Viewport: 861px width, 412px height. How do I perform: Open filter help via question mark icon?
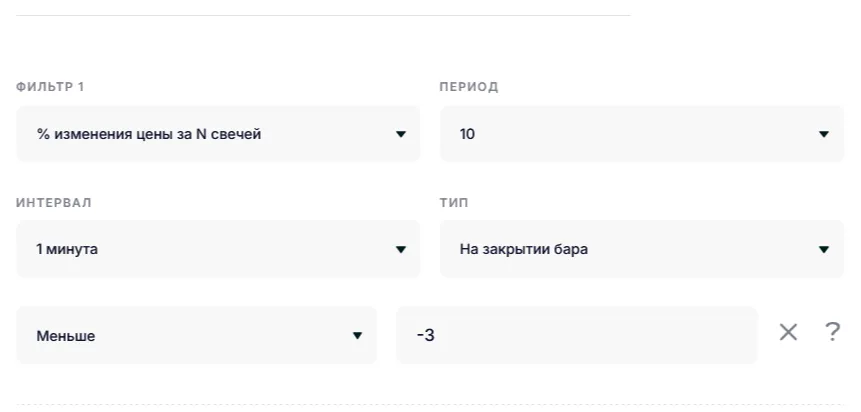coord(832,333)
